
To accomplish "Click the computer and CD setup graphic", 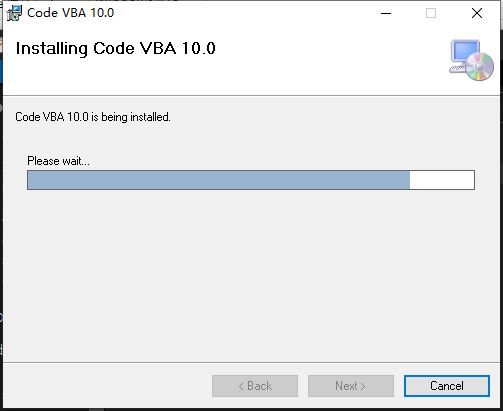I will click(471, 60).
